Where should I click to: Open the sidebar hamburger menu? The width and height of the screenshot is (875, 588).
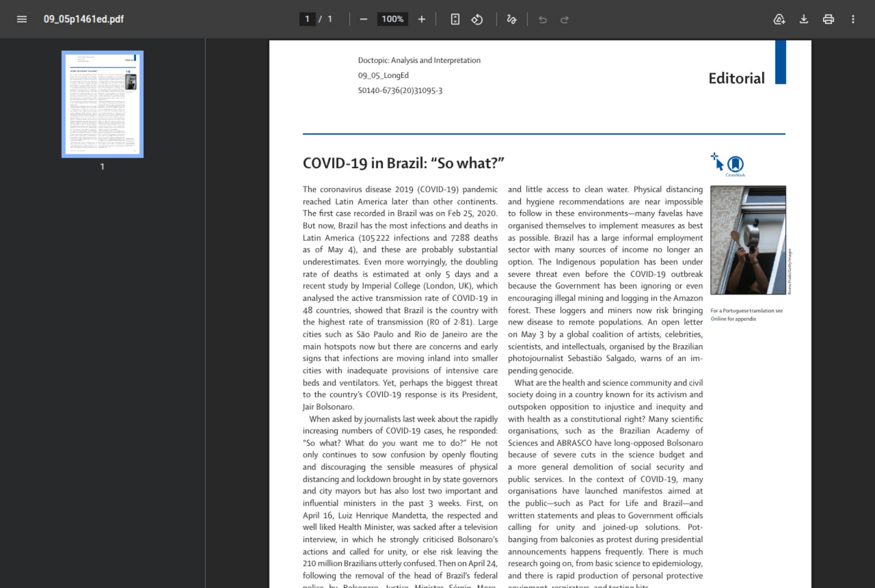click(21, 19)
